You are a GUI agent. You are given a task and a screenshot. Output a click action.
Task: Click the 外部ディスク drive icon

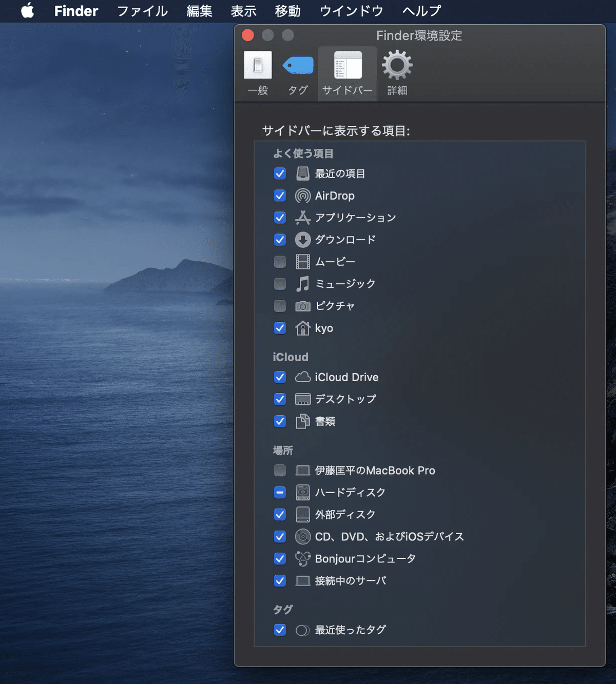[303, 515]
